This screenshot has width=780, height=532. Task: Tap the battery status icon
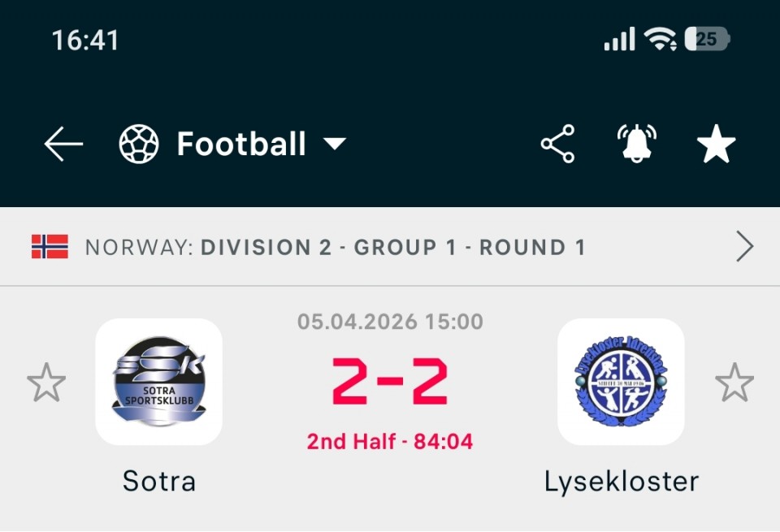[x=707, y=39]
